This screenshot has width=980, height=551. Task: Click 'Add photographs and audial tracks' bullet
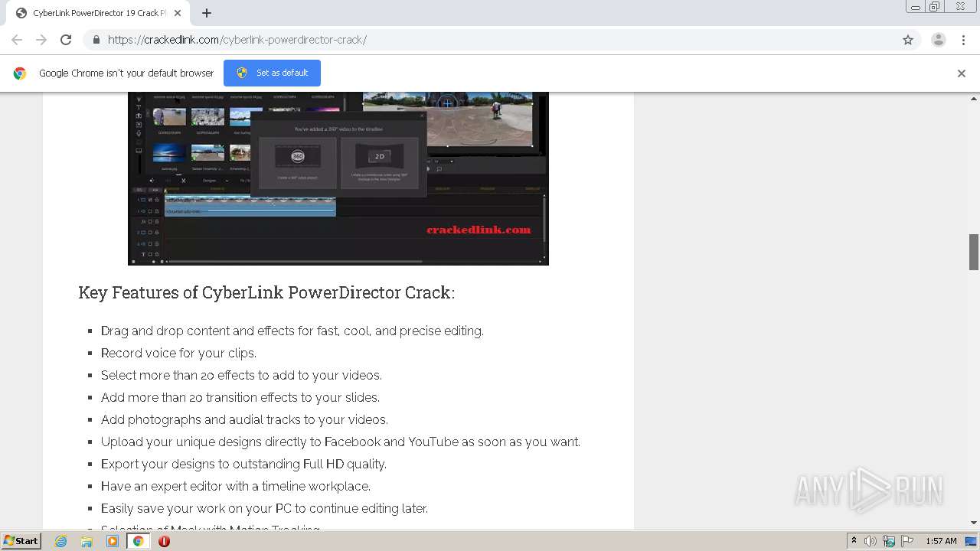tap(244, 419)
